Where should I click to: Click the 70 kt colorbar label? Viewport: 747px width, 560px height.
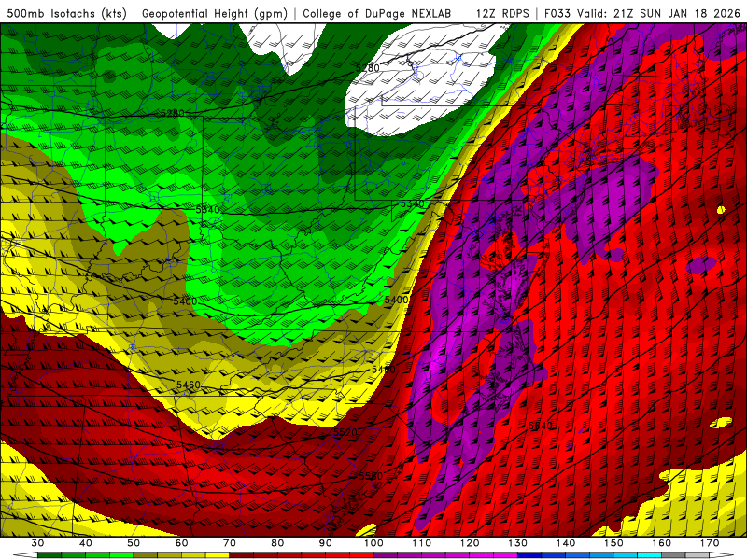point(230,543)
